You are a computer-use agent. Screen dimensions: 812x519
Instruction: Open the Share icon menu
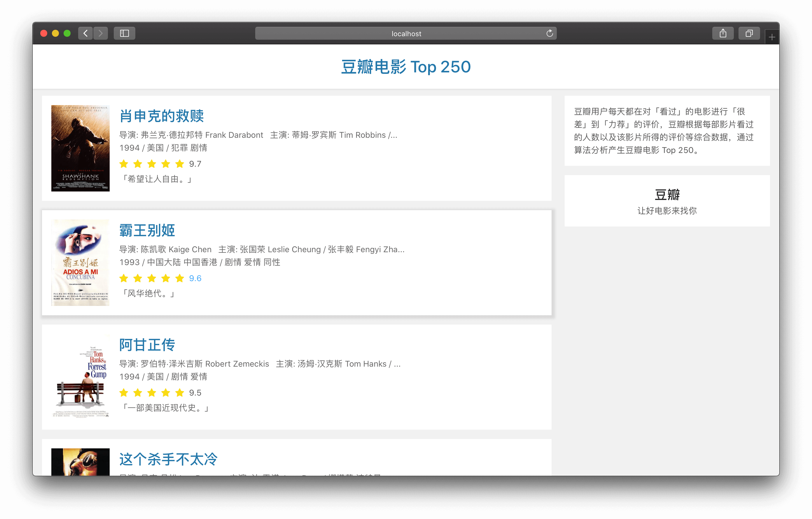coord(723,33)
